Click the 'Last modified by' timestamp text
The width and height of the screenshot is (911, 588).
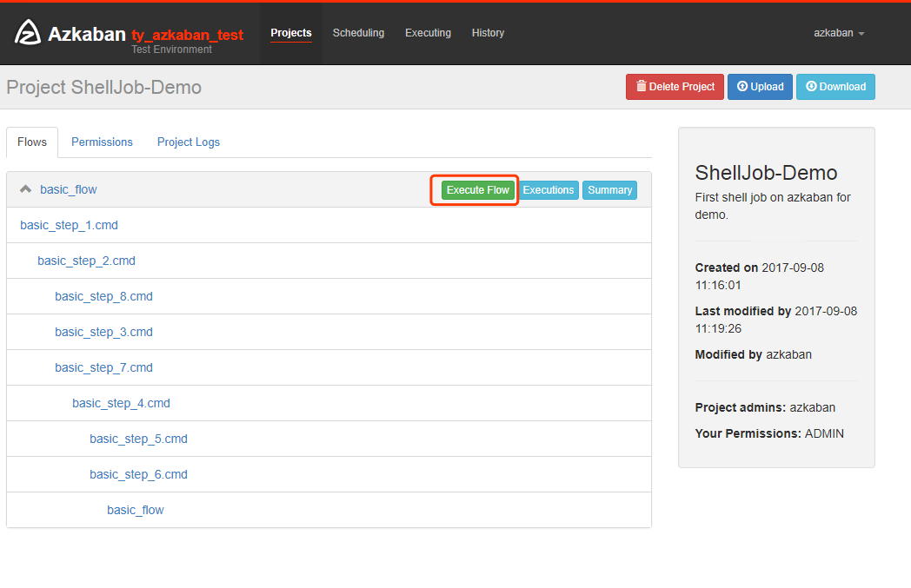coord(776,320)
